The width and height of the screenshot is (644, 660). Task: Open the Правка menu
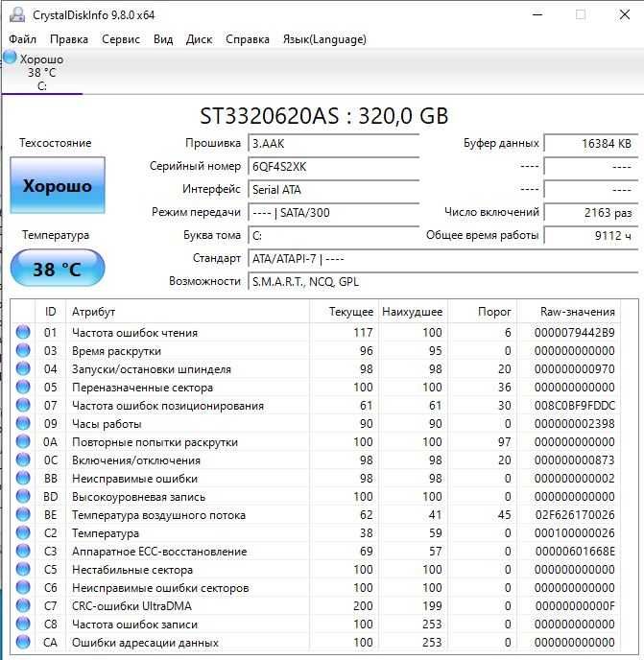coord(69,39)
